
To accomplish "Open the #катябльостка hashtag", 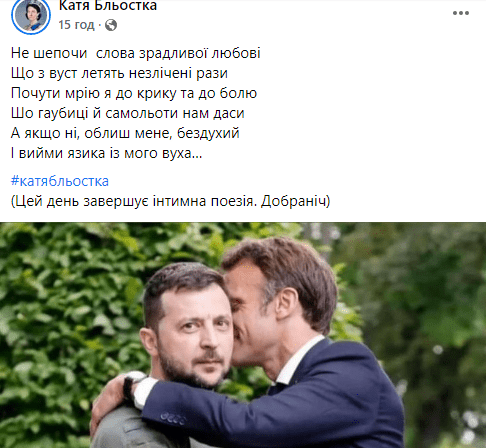I will pyautogui.click(x=60, y=181).
